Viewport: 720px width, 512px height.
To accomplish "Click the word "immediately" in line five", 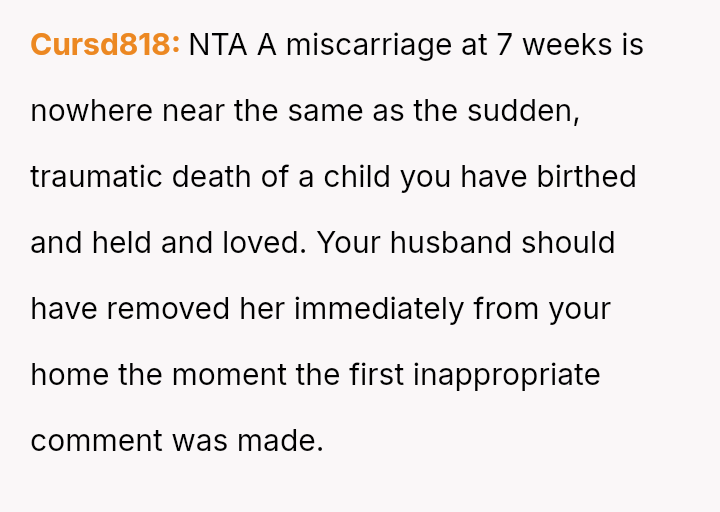I will pyautogui.click(x=379, y=309).
